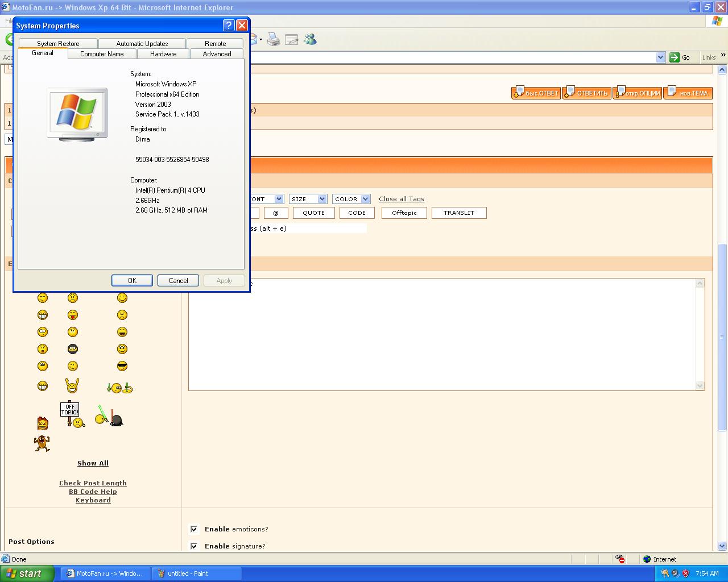Insert the drinking beer smileys emoticon

pyautogui.click(x=120, y=388)
